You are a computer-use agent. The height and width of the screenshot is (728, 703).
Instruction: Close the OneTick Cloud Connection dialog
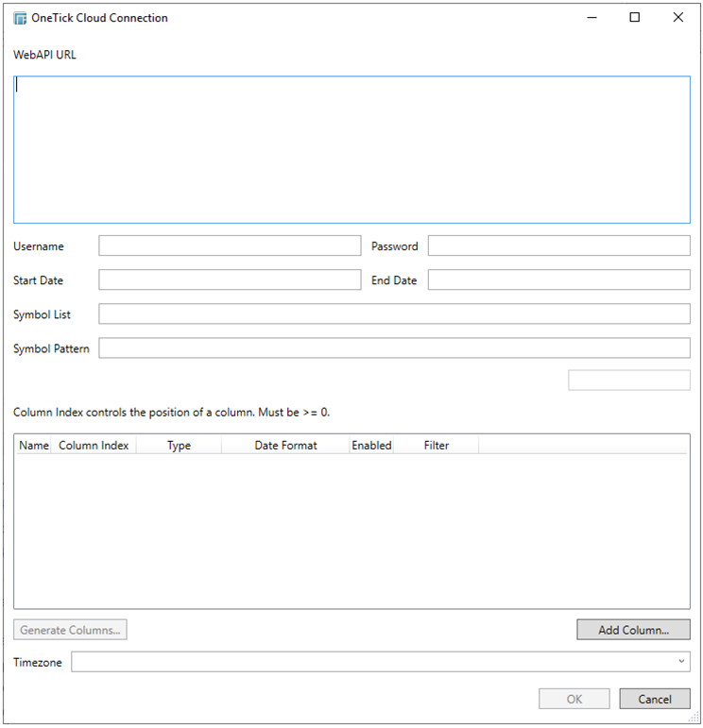tap(678, 18)
